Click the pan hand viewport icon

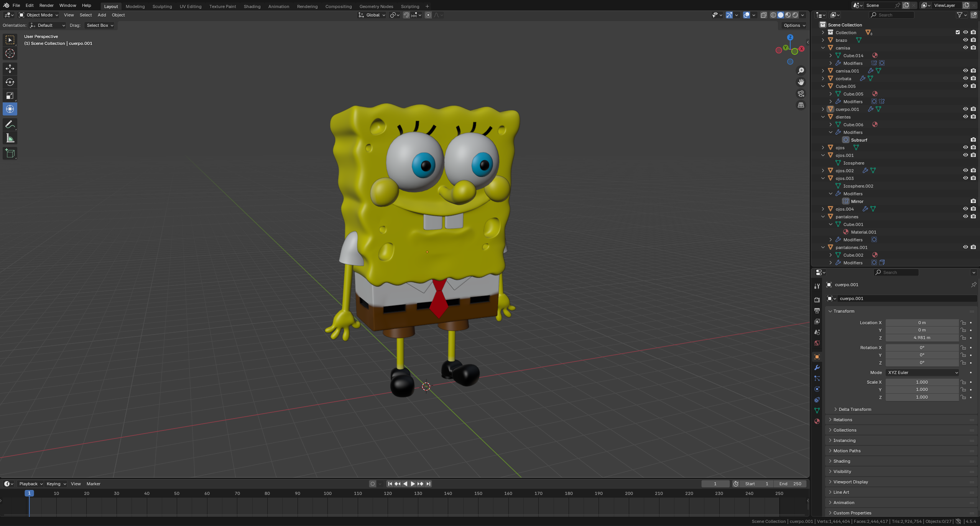(x=801, y=82)
